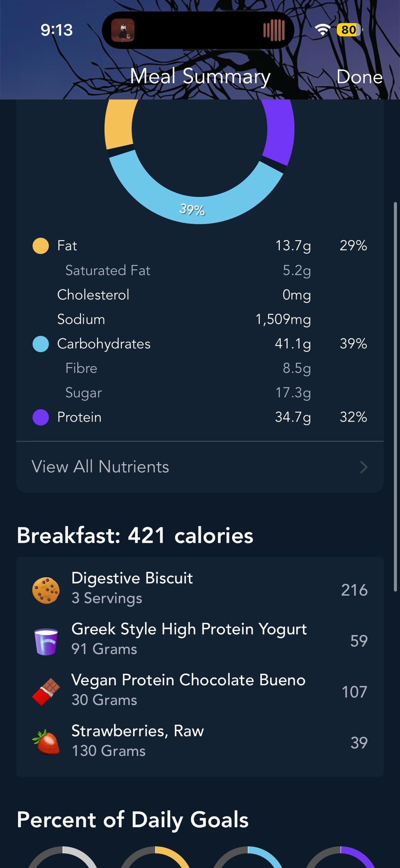
Task: Tap the chocolate bar icon
Action: (x=46, y=692)
